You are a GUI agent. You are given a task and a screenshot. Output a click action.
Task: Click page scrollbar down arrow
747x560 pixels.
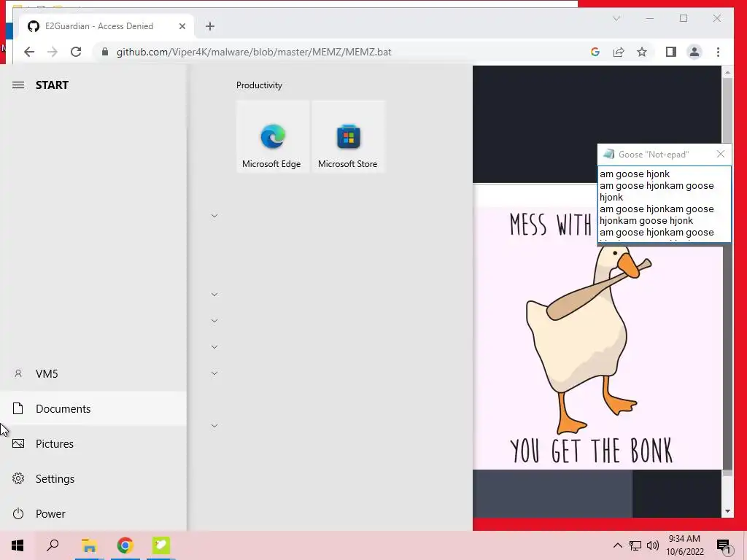(x=727, y=511)
